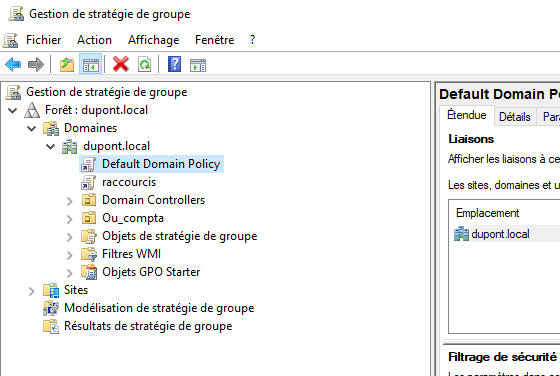Select dupont.local row in Emplacement list
560x376 pixels.
tap(506, 234)
